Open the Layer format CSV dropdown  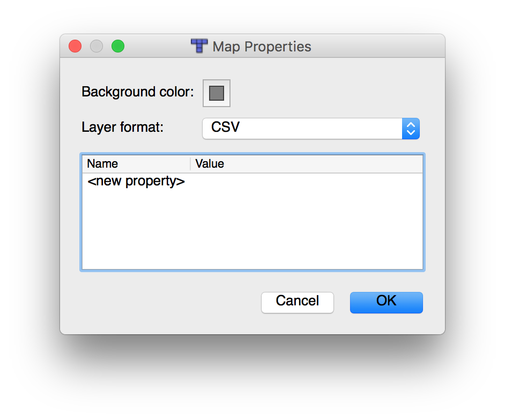(302, 129)
